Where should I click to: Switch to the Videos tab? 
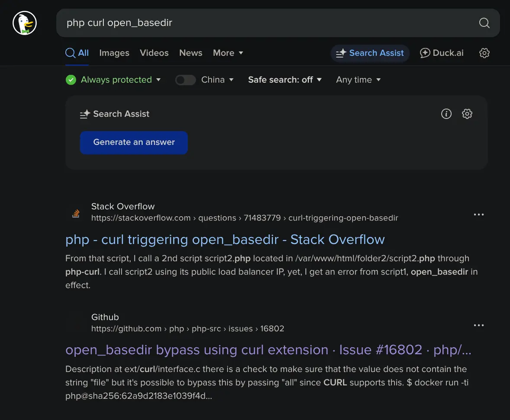click(x=154, y=53)
